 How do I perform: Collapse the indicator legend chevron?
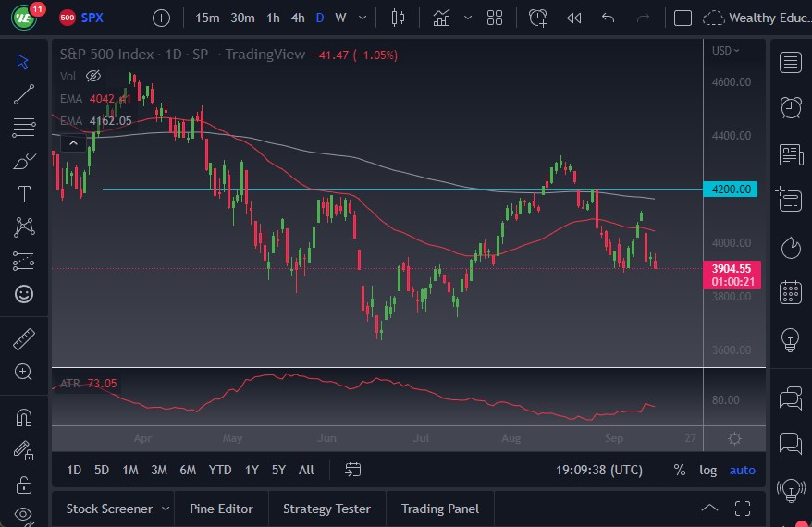click(x=72, y=143)
